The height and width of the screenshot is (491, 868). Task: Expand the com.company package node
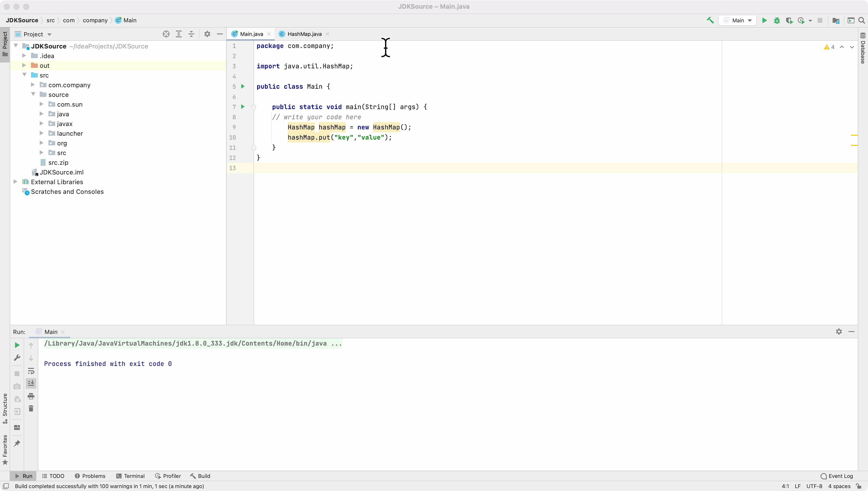coord(33,85)
